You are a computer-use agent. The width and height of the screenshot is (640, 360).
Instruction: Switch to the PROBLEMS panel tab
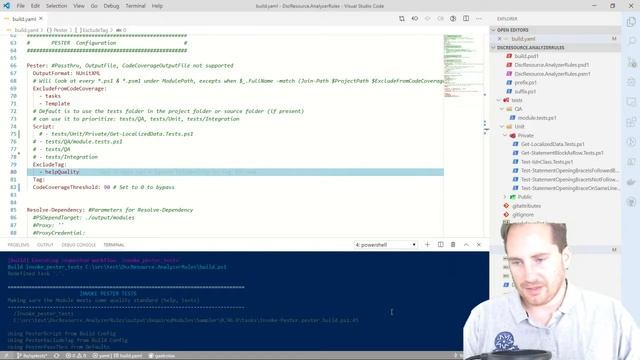[x=18, y=245]
